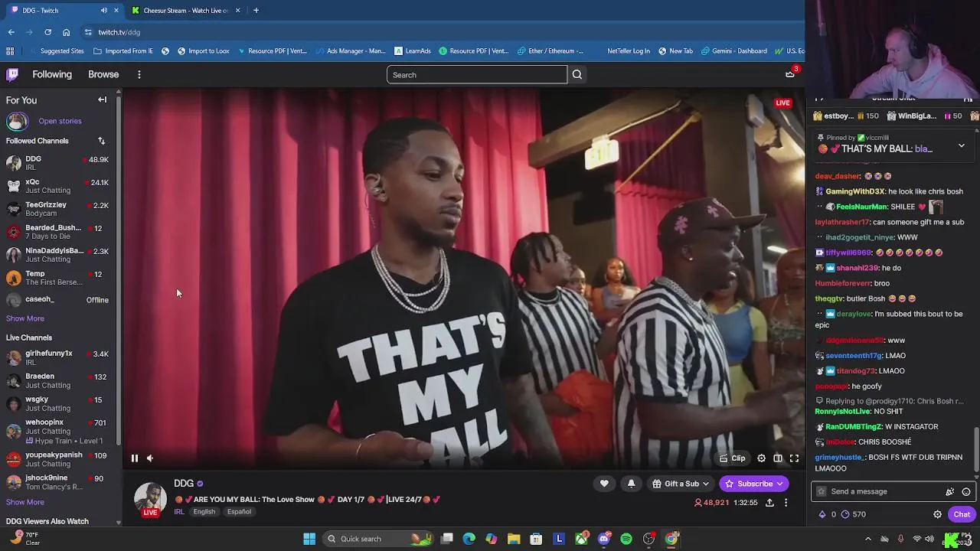This screenshot has height=551, width=980.
Task: Share the stream via upload icon
Action: 769,503
